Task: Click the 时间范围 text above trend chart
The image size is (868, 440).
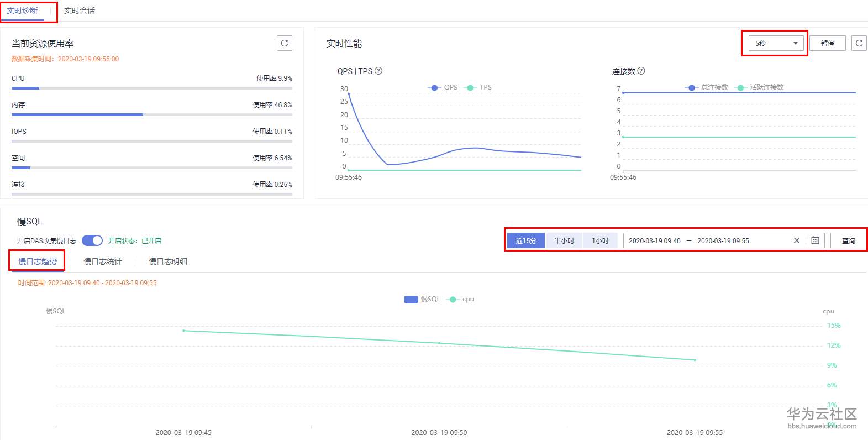Action: point(87,283)
